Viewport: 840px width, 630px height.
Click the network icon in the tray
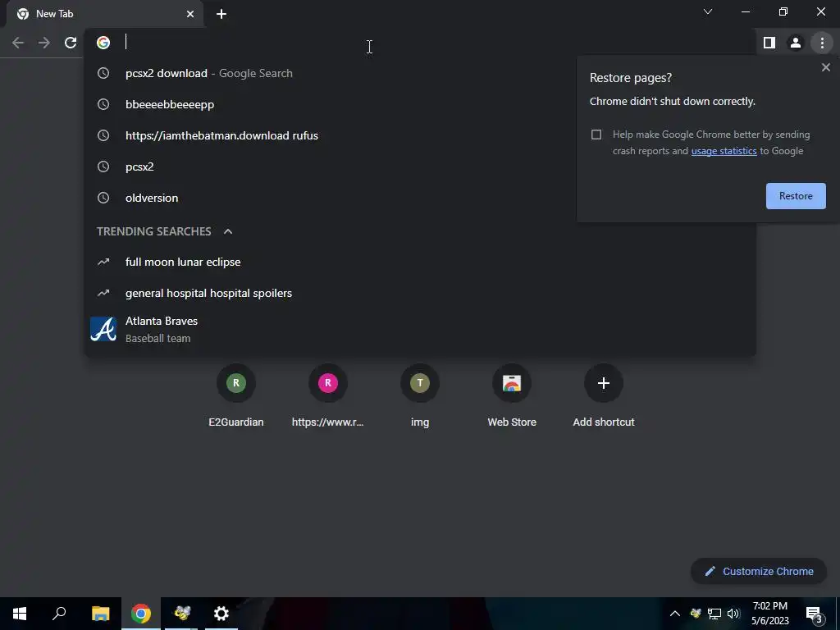click(x=714, y=614)
